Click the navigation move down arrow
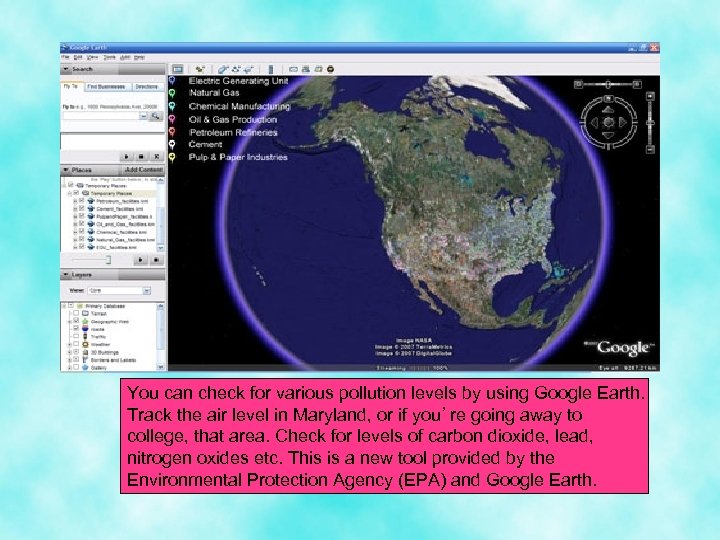Viewport: 720px width, 540px height. [608, 135]
